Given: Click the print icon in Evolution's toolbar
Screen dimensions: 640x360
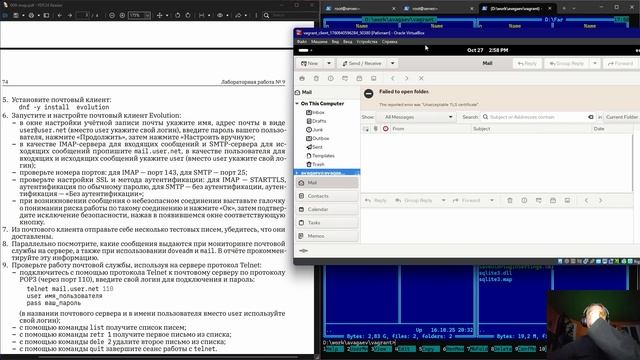Looking at the screenshot, I should [302, 78].
